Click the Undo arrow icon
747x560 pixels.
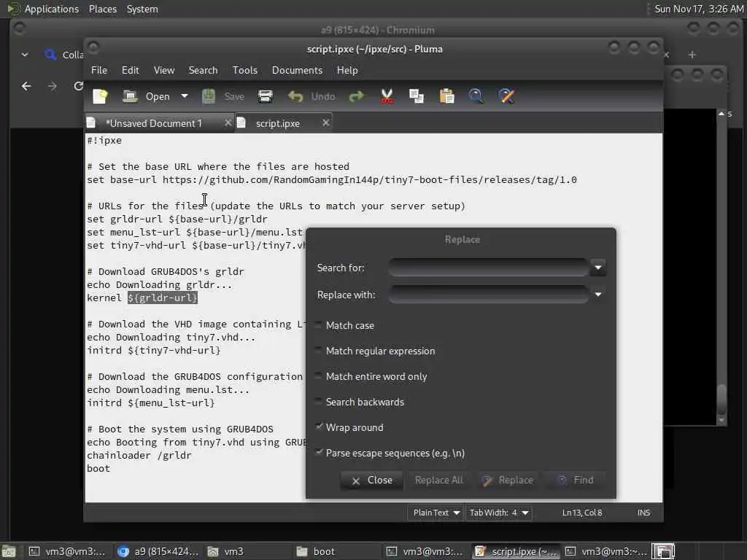(295, 97)
